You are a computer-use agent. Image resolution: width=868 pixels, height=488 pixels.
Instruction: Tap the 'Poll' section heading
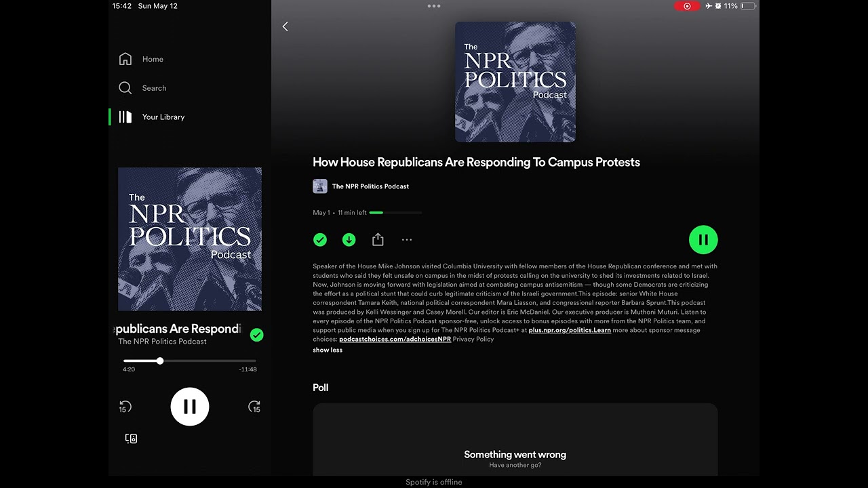pos(321,388)
